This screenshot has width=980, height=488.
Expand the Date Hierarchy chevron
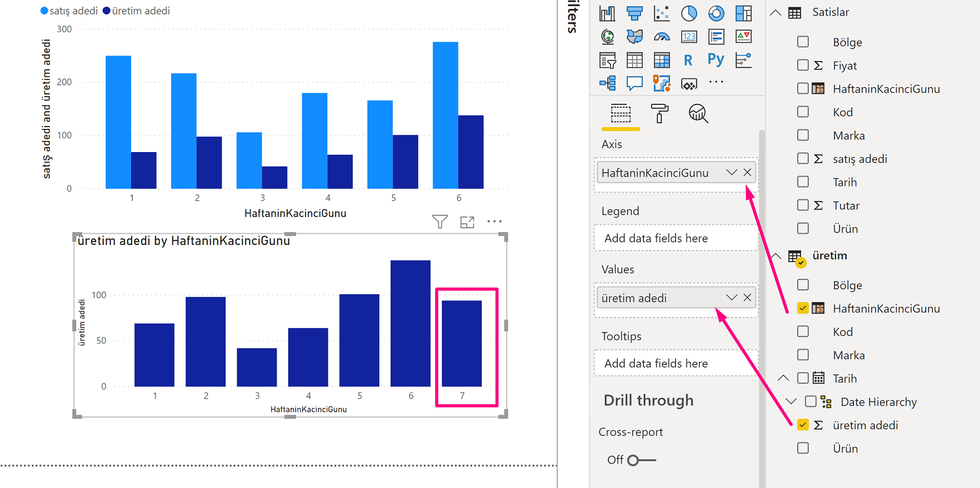click(x=791, y=401)
